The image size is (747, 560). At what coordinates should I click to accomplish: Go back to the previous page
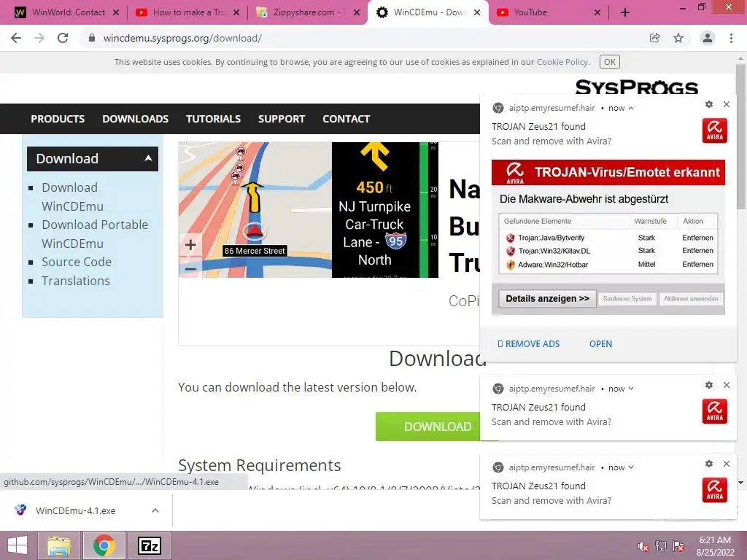[x=16, y=38]
